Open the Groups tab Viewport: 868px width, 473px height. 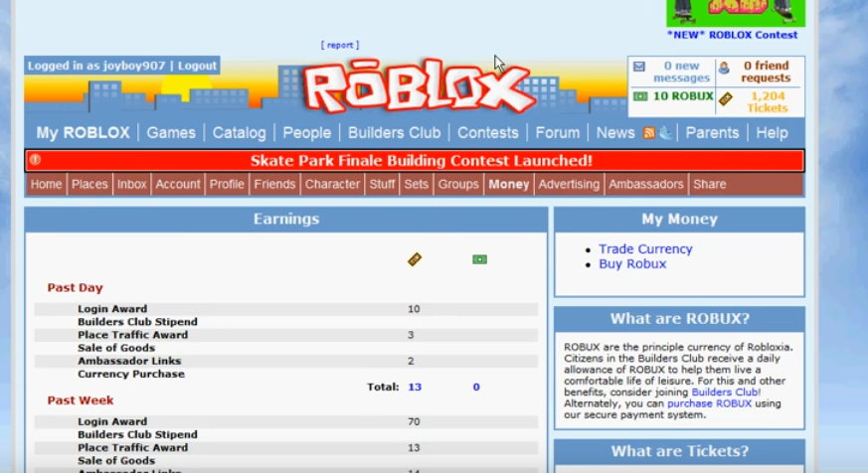click(x=458, y=184)
